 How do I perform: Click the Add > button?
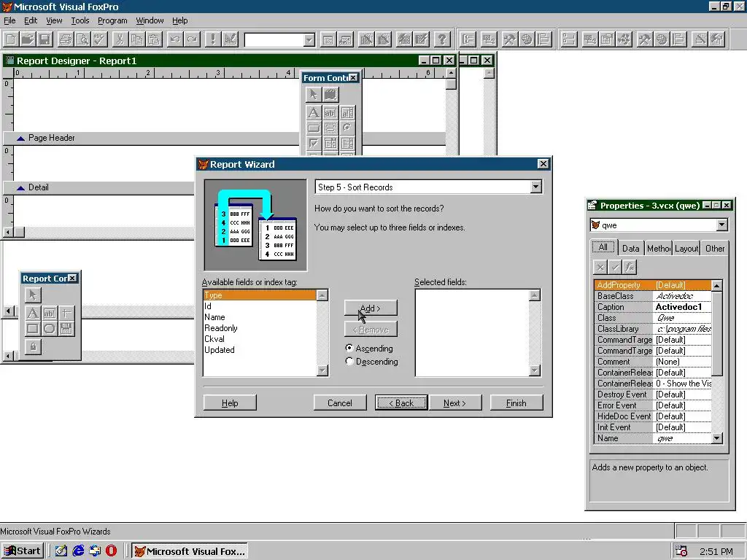click(371, 308)
